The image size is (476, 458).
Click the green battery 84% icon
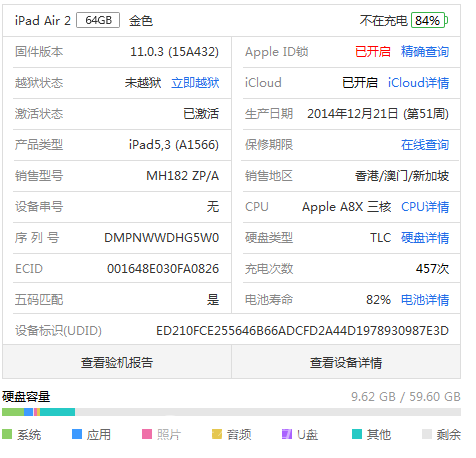coord(429,20)
